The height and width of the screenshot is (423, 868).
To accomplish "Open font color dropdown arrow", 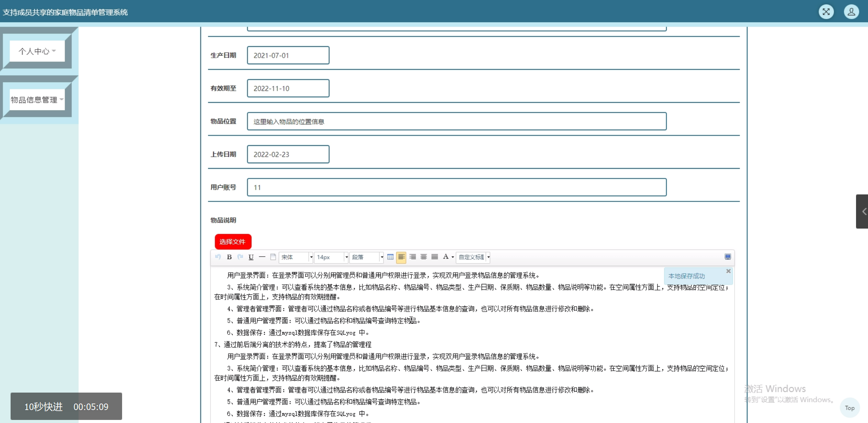I will click(453, 257).
